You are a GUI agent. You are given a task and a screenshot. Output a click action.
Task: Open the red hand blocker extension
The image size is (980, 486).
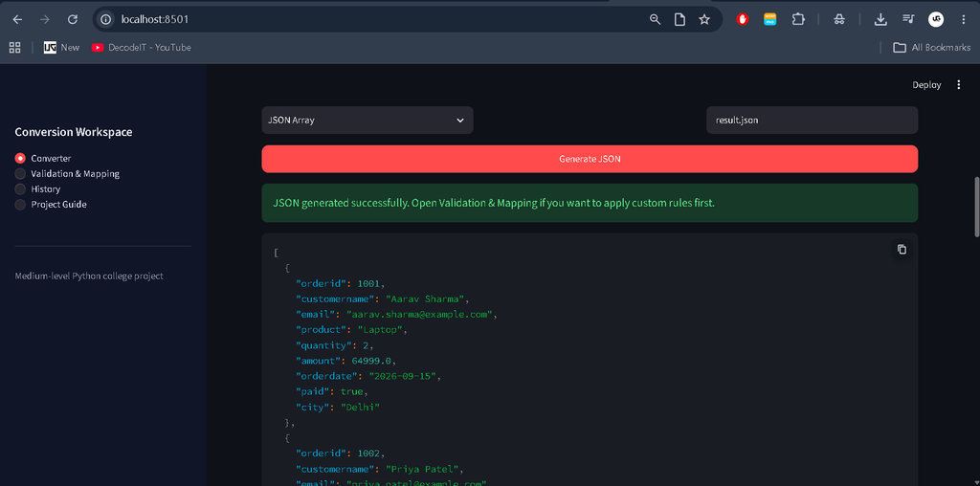click(x=743, y=19)
